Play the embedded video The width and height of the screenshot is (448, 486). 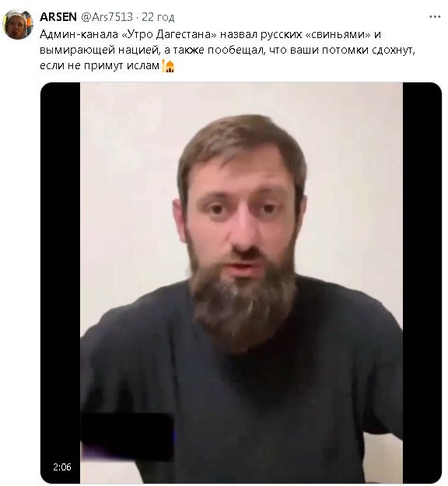coord(241,282)
